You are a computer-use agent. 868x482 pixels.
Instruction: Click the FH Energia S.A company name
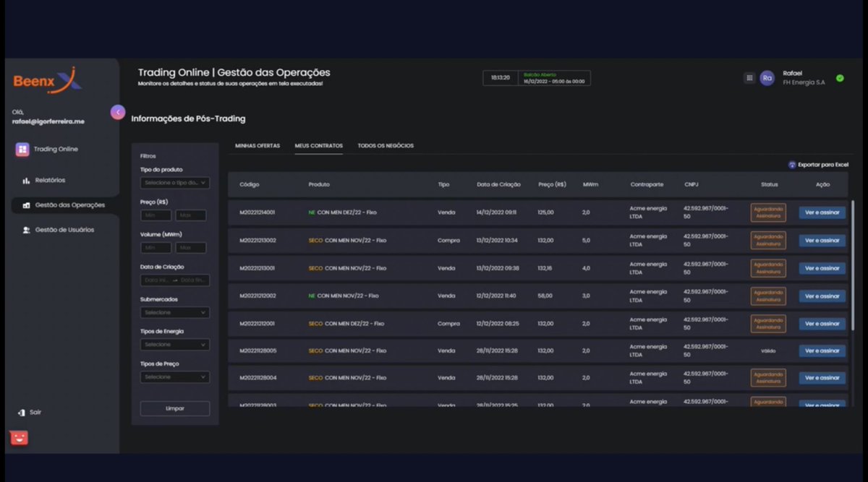point(804,82)
